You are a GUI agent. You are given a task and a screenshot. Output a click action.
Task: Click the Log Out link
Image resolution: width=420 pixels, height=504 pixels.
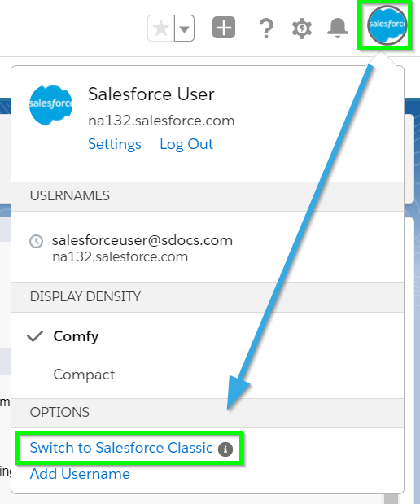[x=186, y=144]
